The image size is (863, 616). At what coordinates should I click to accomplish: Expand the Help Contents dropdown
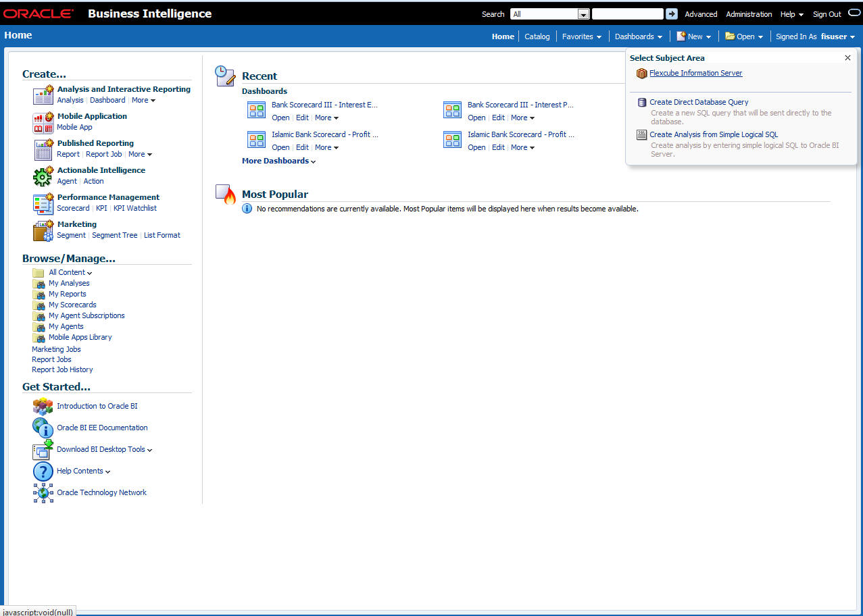(84, 471)
